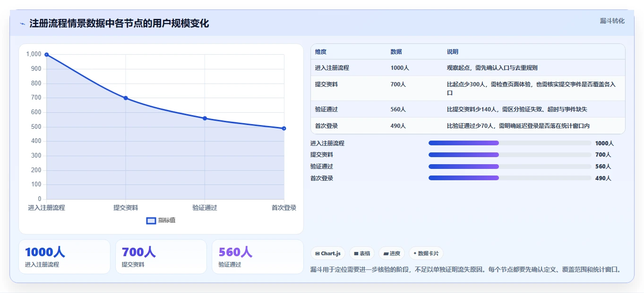This screenshot has width=644, height=293.
Task: Click the 1000人 value beside the progress bar
Action: tap(604, 143)
